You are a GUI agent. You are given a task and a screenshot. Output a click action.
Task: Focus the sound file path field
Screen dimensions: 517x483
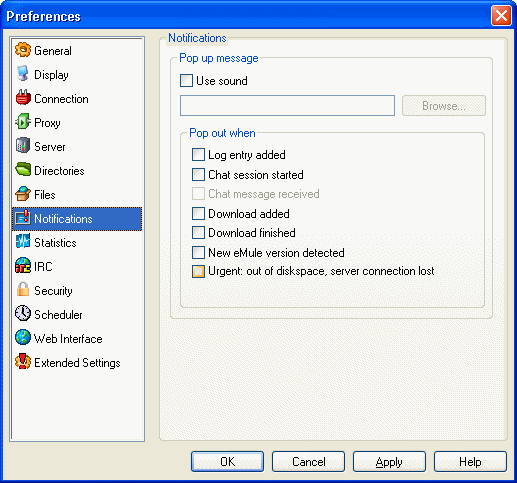click(x=287, y=106)
